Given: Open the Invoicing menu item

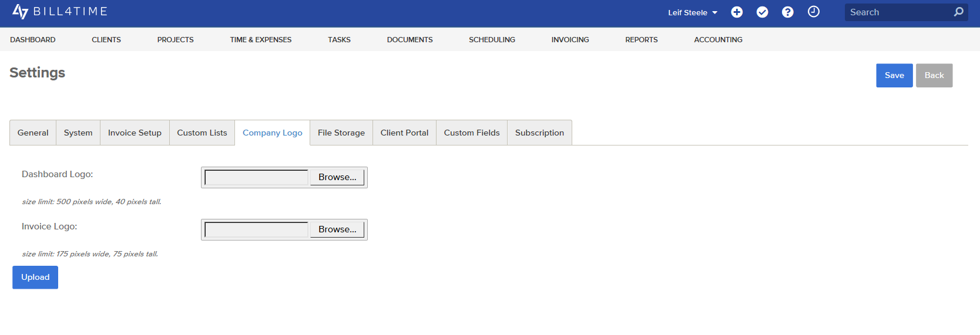Looking at the screenshot, I should [570, 40].
